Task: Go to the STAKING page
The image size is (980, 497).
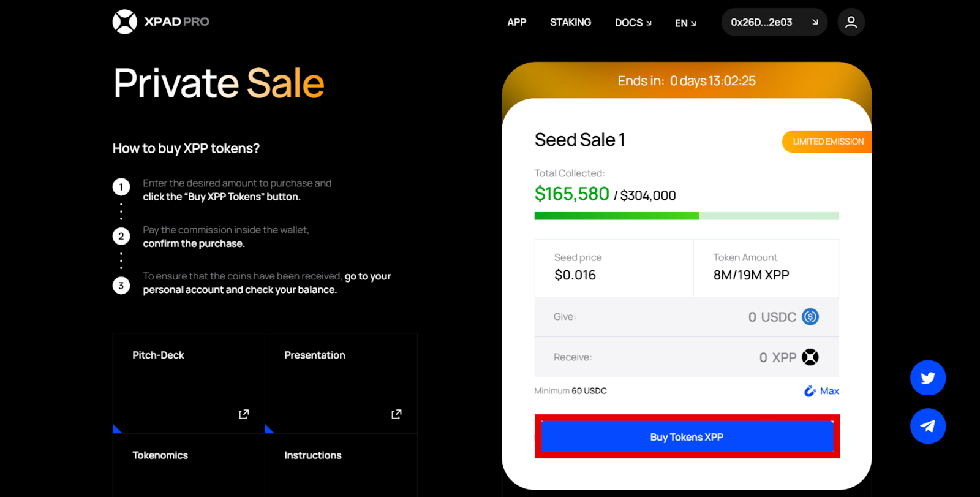Action: (570, 22)
